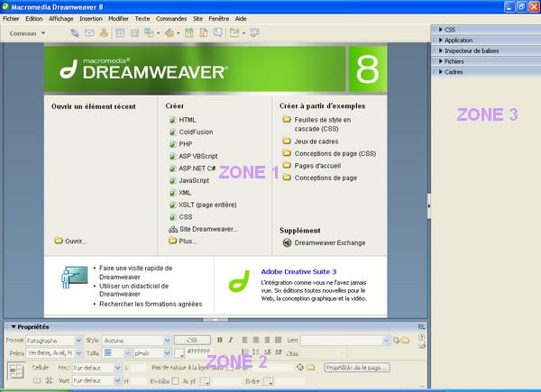Click the split cell icon
Screen dimensions: 541x392
pos(49,380)
